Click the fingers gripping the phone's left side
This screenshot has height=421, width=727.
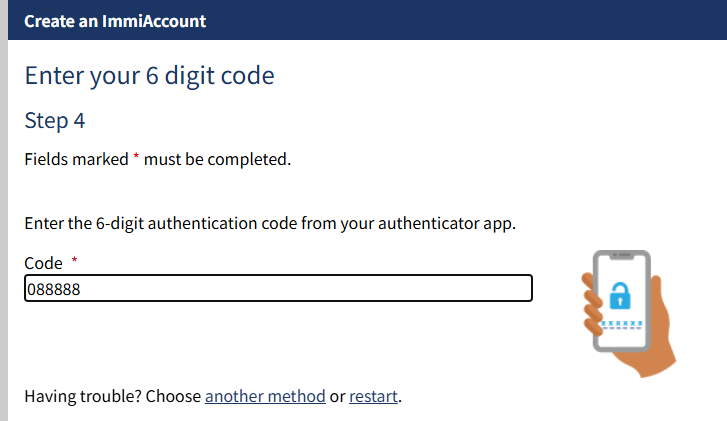(x=592, y=304)
